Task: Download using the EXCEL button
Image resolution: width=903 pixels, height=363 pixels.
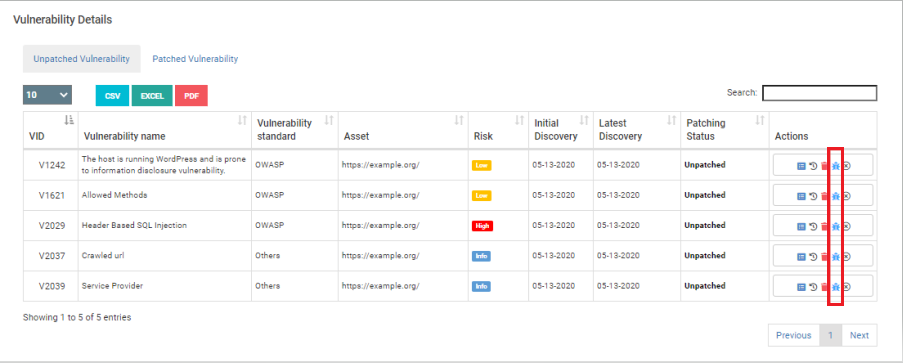Action: (152, 96)
